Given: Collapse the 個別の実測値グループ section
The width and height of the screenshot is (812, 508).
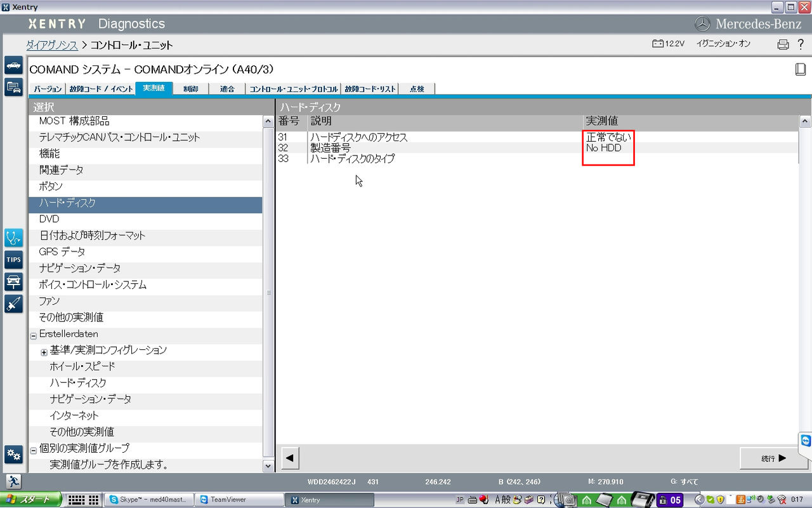Looking at the screenshot, I should point(32,448).
